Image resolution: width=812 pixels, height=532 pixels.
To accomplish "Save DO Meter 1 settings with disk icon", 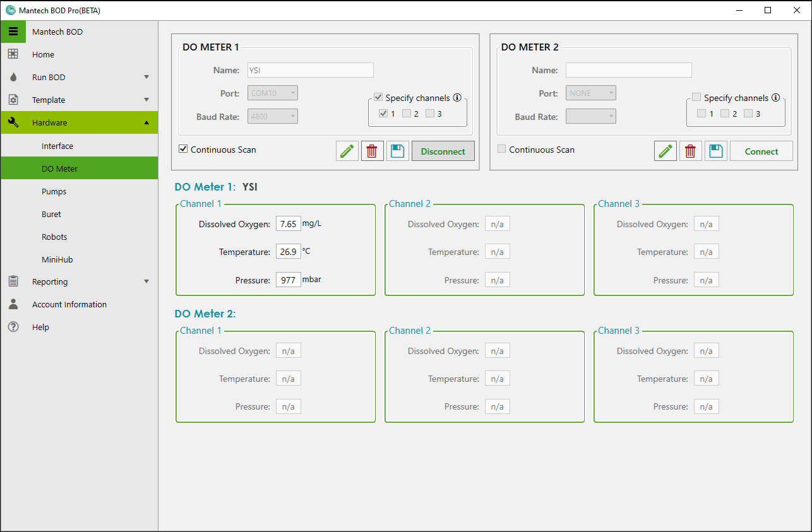I will (x=398, y=151).
